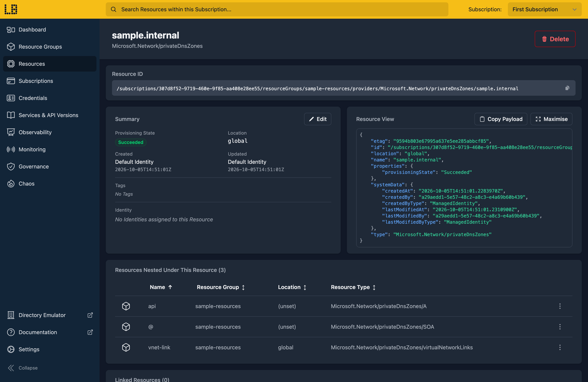
Task: Open Resource Groups in sidebar
Action: (50, 47)
